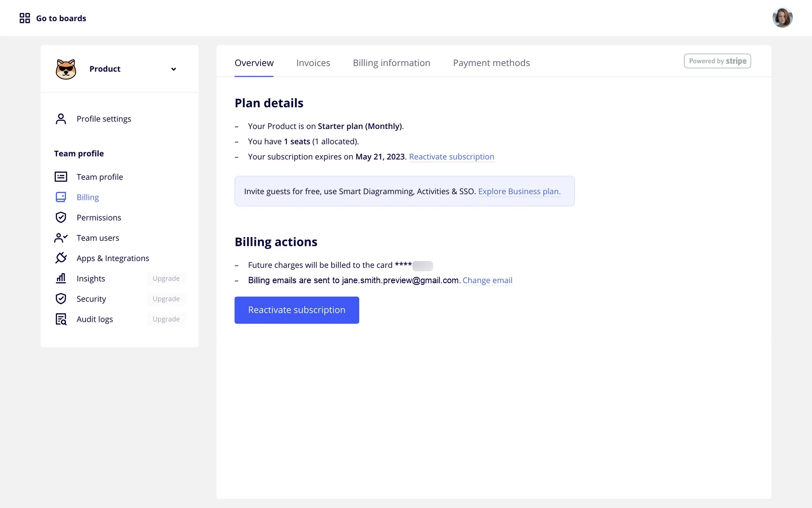Switch to the Invoices tab

(x=313, y=63)
